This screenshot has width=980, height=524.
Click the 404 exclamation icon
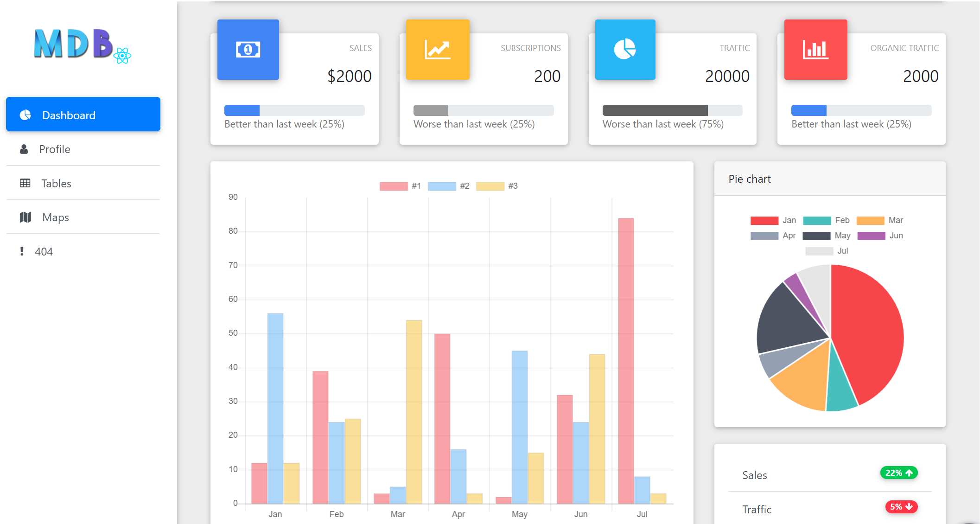pos(22,251)
